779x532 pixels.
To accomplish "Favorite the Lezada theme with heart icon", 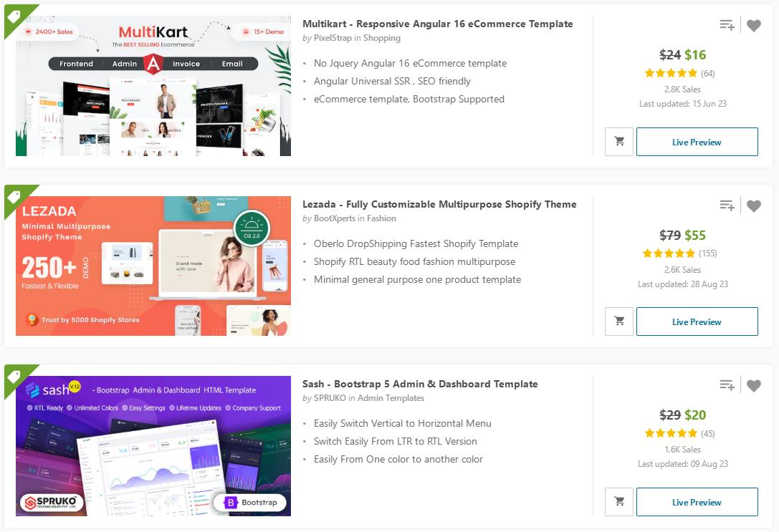I will tap(754, 205).
